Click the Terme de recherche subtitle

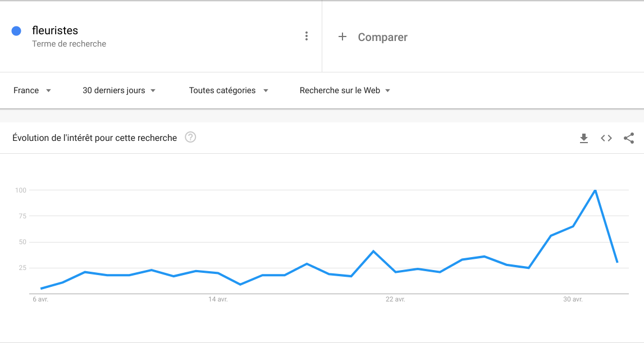click(x=69, y=44)
